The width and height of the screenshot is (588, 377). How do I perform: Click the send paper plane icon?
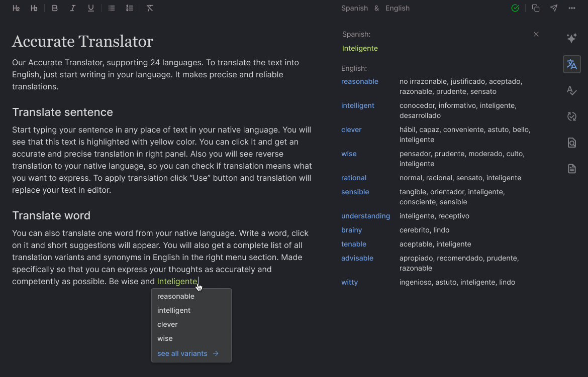pos(554,8)
